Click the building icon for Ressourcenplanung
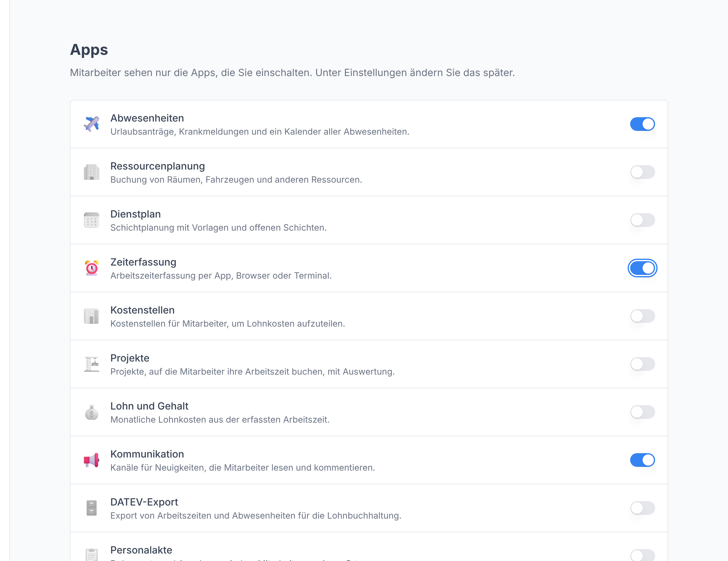The image size is (728, 561). (91, 172)
